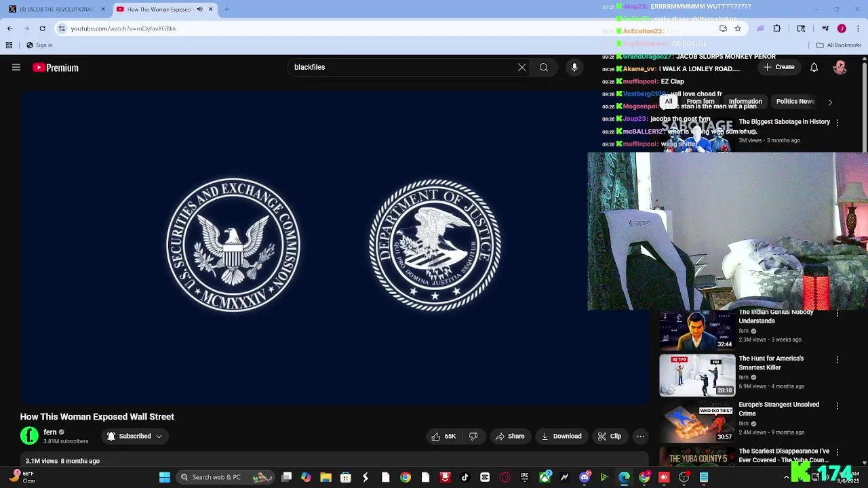Open the Apps grid in bookmarks bar
Screen dimensions: 868x488
tap(9, 45)
